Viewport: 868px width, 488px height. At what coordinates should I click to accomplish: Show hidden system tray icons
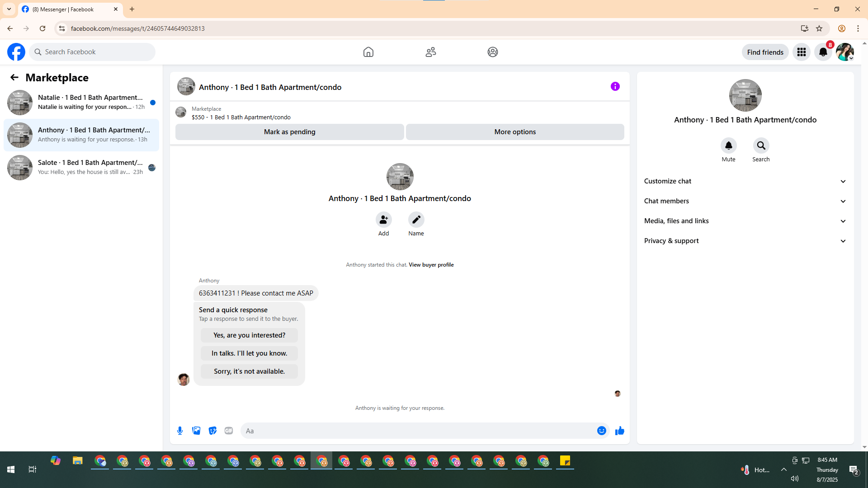784,469
